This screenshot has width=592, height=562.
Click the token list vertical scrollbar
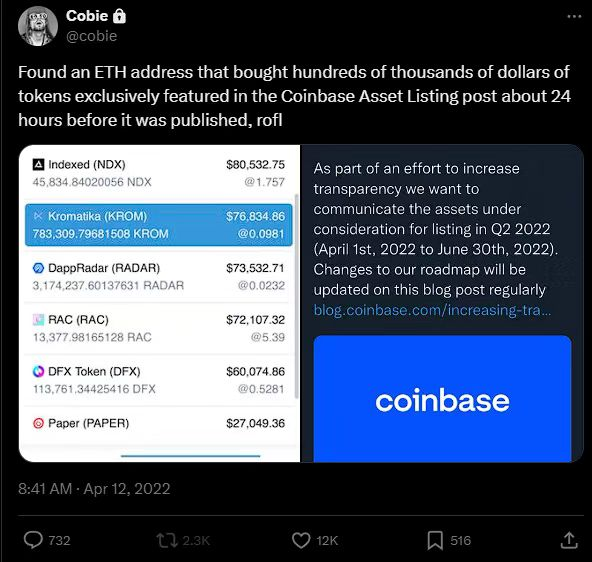[x=296, y=296]
